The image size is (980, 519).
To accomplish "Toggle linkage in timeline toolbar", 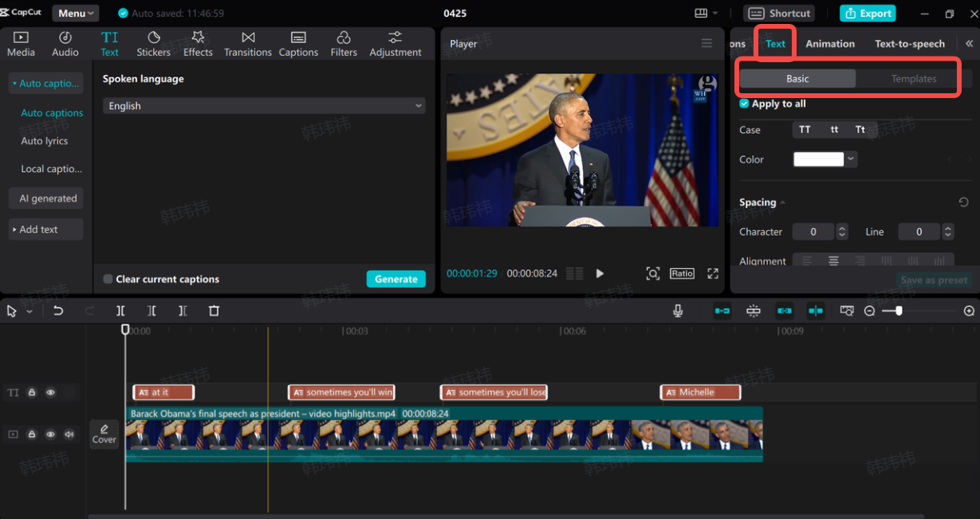I will 785,311.
